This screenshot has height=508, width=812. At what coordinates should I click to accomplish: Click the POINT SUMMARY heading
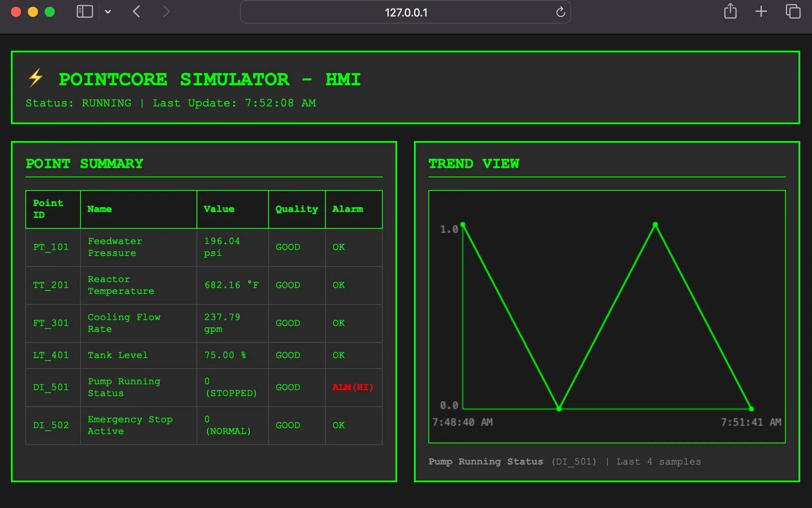point(84,163)
